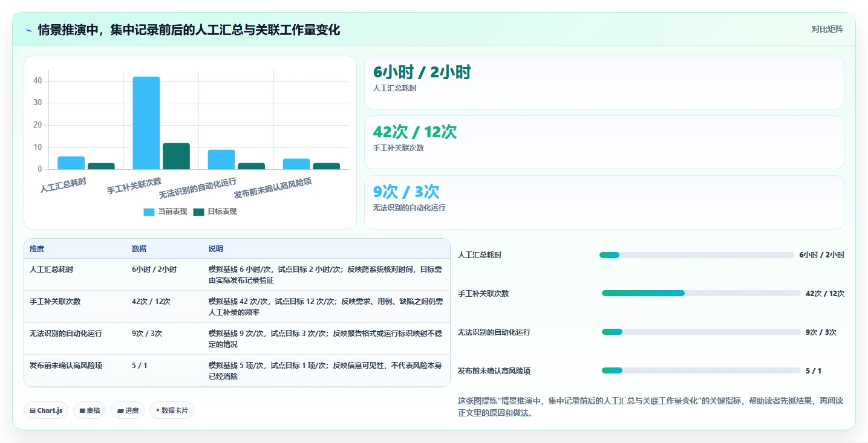This screenshot has height=443, width=868.
Task: Click the table data cell 9次 / 3次
Action: [147, 334]
